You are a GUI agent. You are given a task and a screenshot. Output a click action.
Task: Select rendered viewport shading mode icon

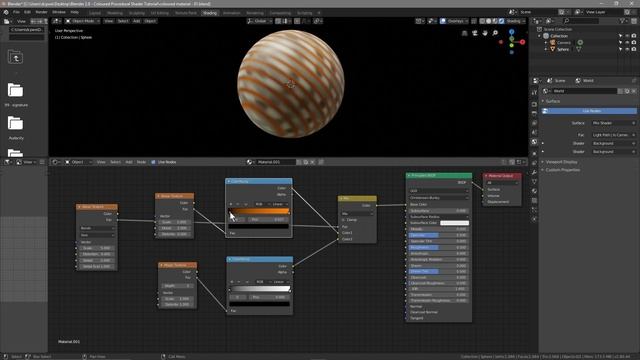pyautogui.click(x=502, y=21)
